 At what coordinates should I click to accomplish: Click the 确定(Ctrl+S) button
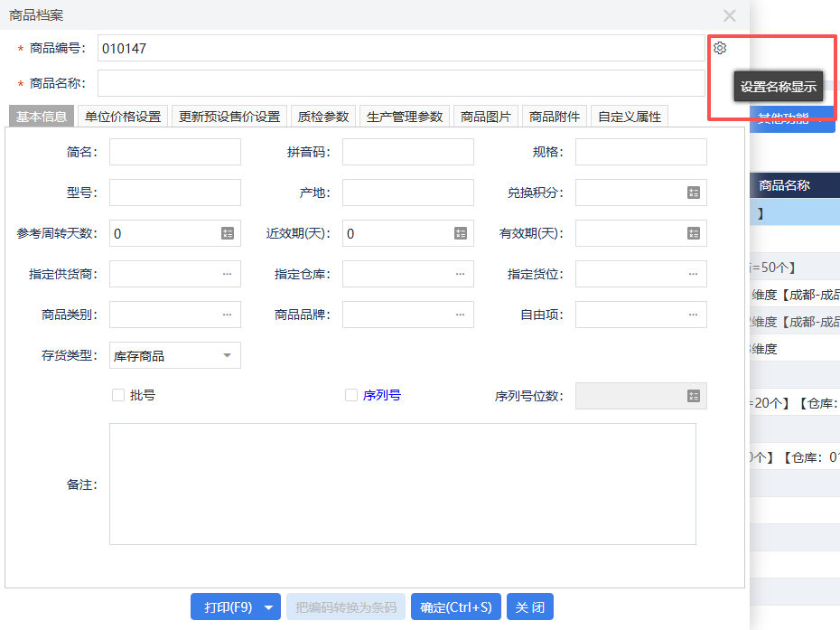tap(455, 606)
